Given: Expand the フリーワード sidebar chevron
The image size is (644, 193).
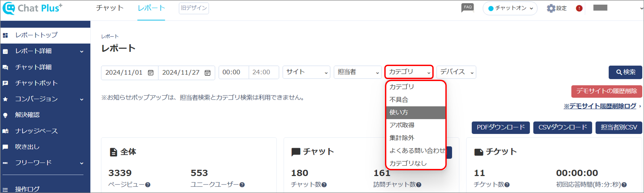Looking at the screenshot, I should click(x=82, y=164).
